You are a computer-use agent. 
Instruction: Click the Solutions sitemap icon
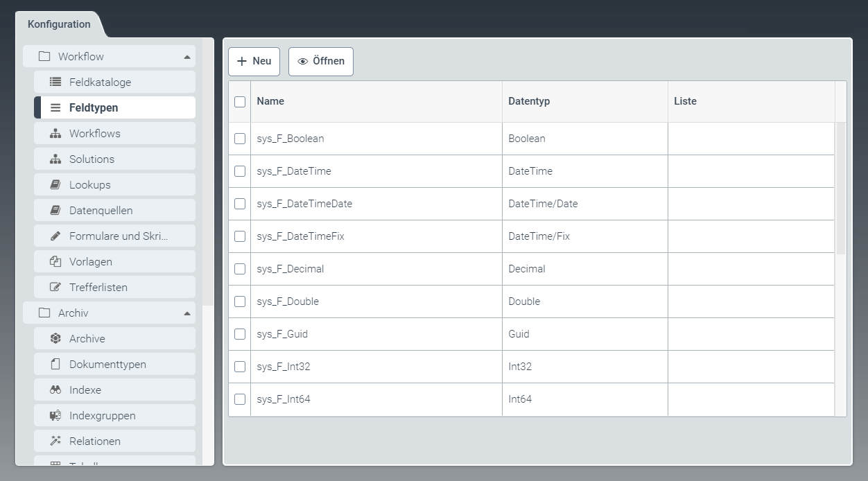click(x=55, y=159)
